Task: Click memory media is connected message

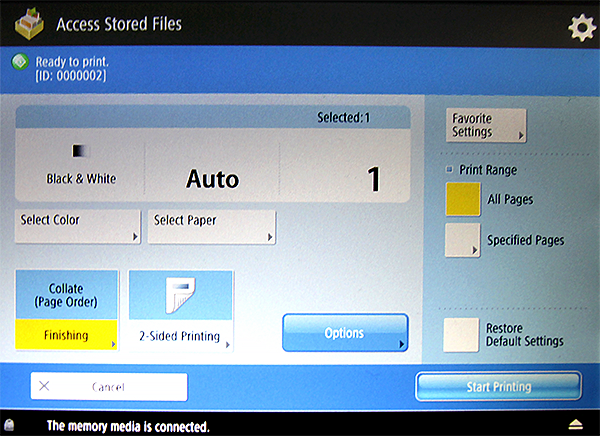Action: click(128, 426)
